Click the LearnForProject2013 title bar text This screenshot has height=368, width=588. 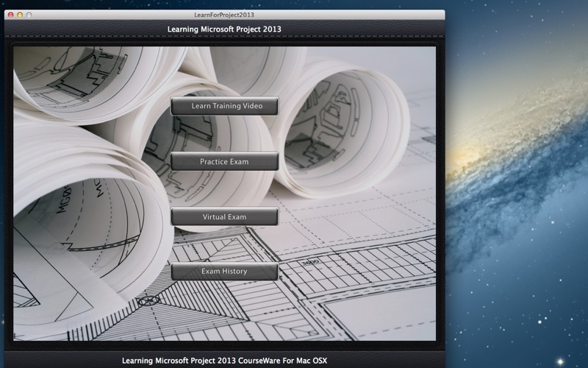(x=224, y=15)
